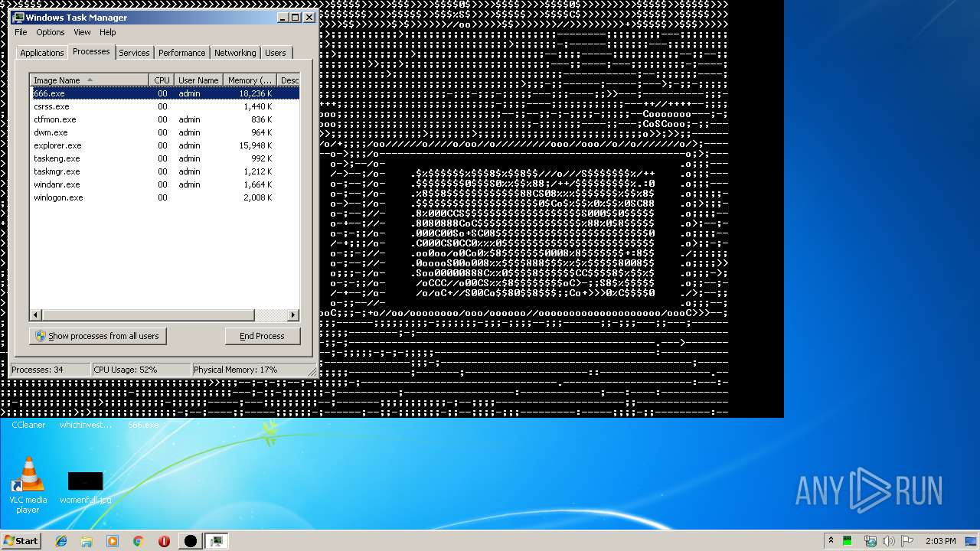Click the clock showing 2:03 PM
Screen dimensions: 980x551
(x=940, y=541)
